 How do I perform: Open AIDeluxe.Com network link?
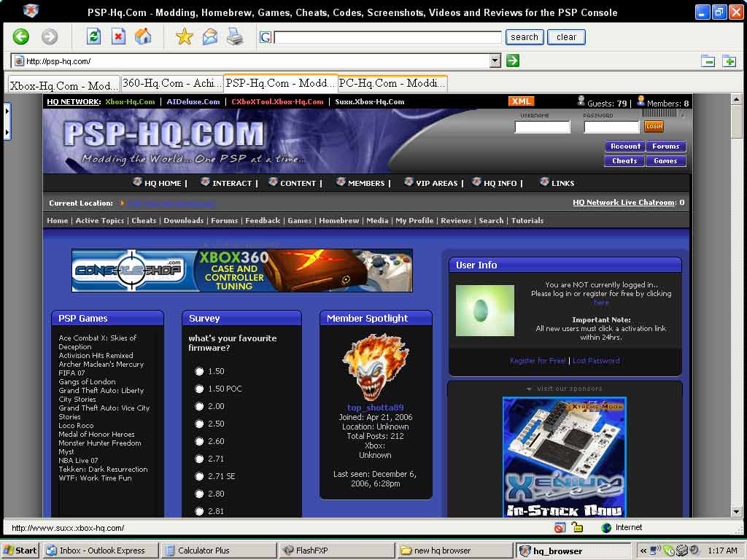click(x=193, y=101)
